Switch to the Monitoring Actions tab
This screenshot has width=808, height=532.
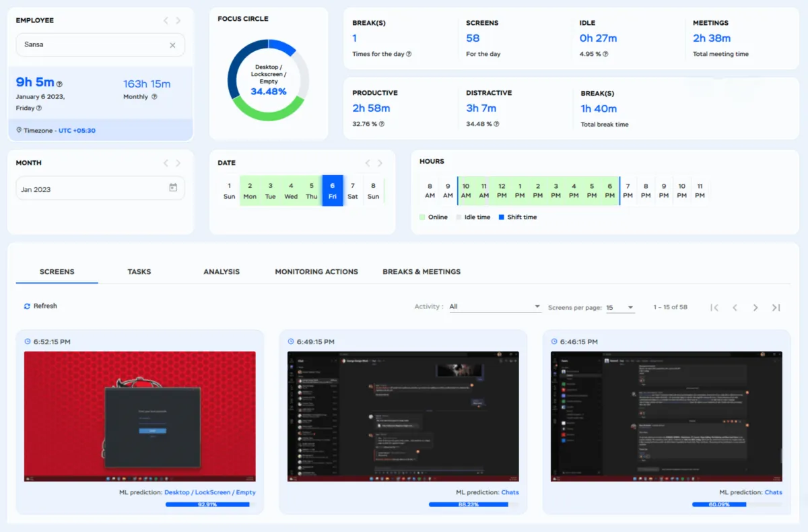(x=316, y=271)
